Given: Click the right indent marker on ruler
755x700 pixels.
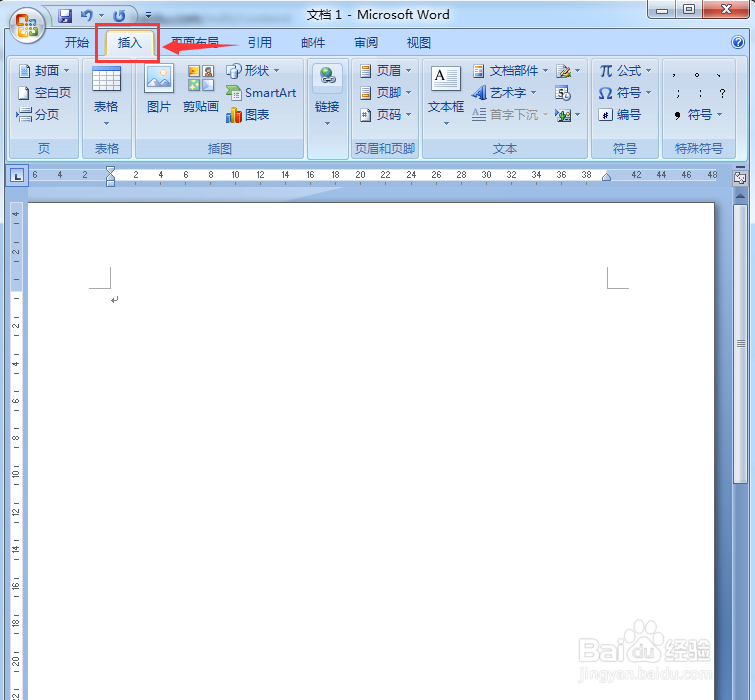Looking at the screenshot, I should (607, 177).
